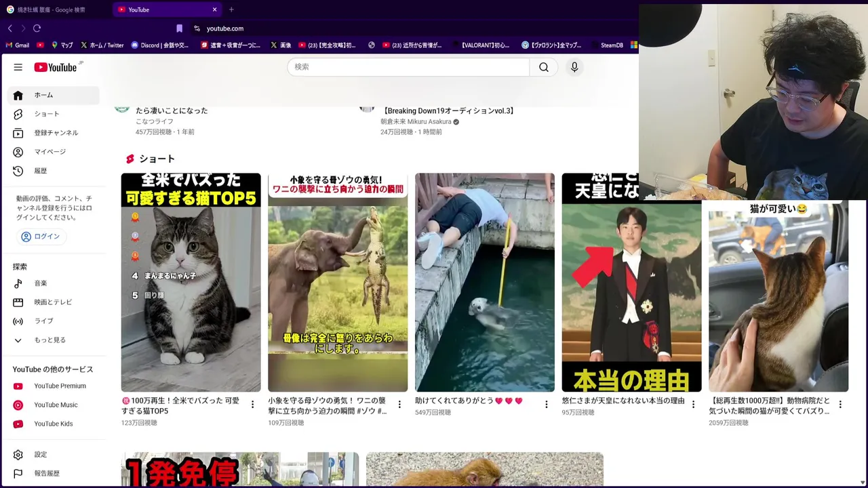Switch to the Google 検索 tab
Image resolution: width=868 pixels, height=488 pixels.
click(56, 9)
